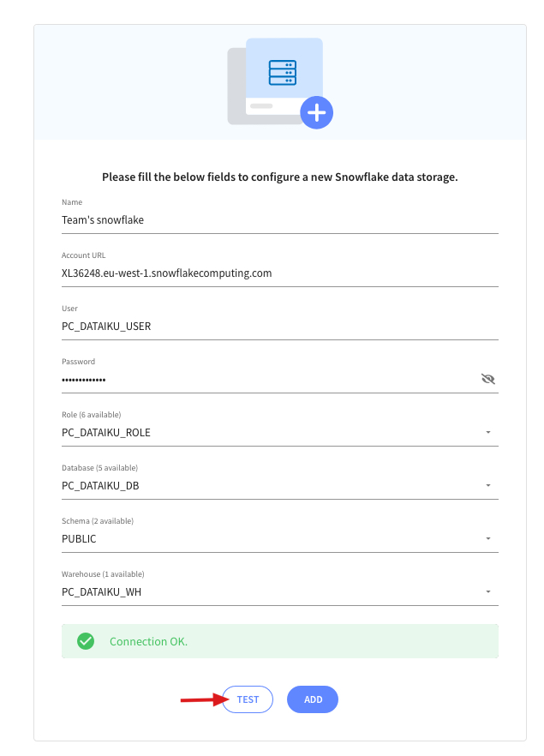Open the PC_DATAIKU_WH warehouse selector
The image size is (544, 756).
pyautogui.click(x=280, y=591)
